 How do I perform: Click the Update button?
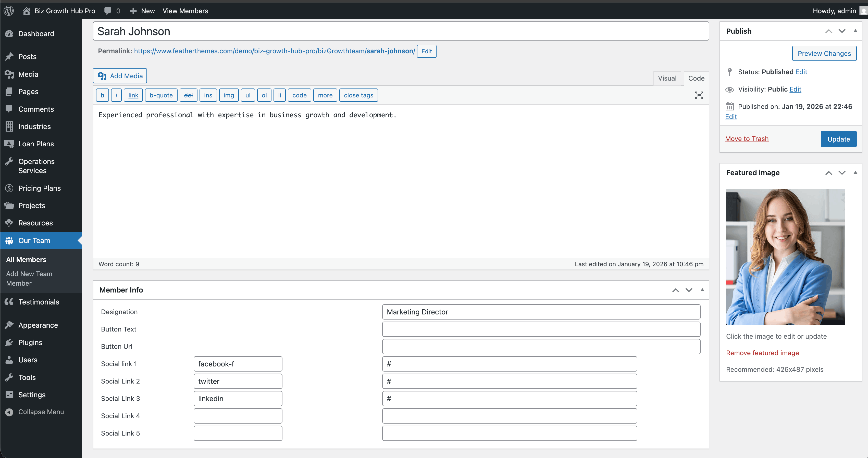coord(838,139)
